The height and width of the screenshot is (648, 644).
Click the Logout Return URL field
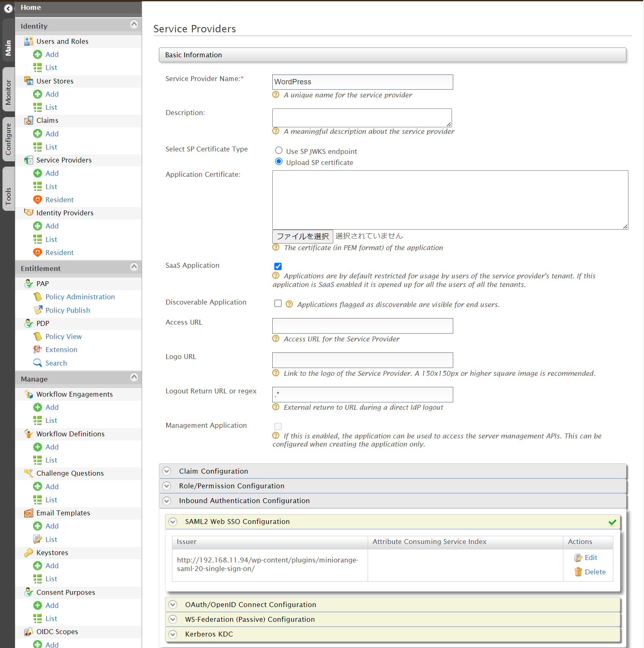tap(362, 395)
